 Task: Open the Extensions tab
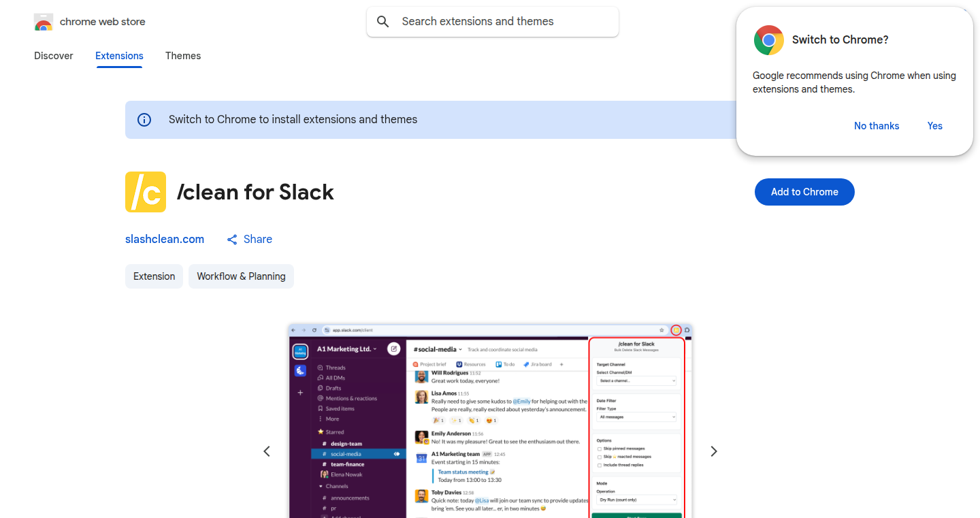pos(119,56)
